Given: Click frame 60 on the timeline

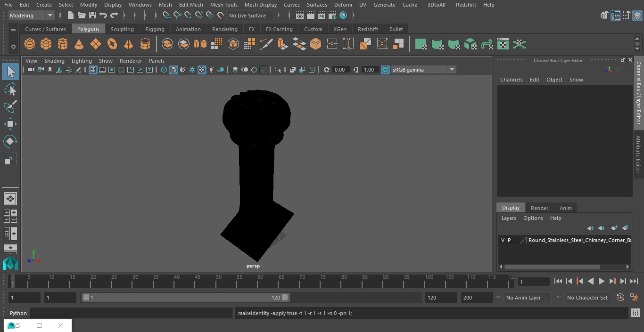Looking at the screenshot, I should [x=260, y=281].
